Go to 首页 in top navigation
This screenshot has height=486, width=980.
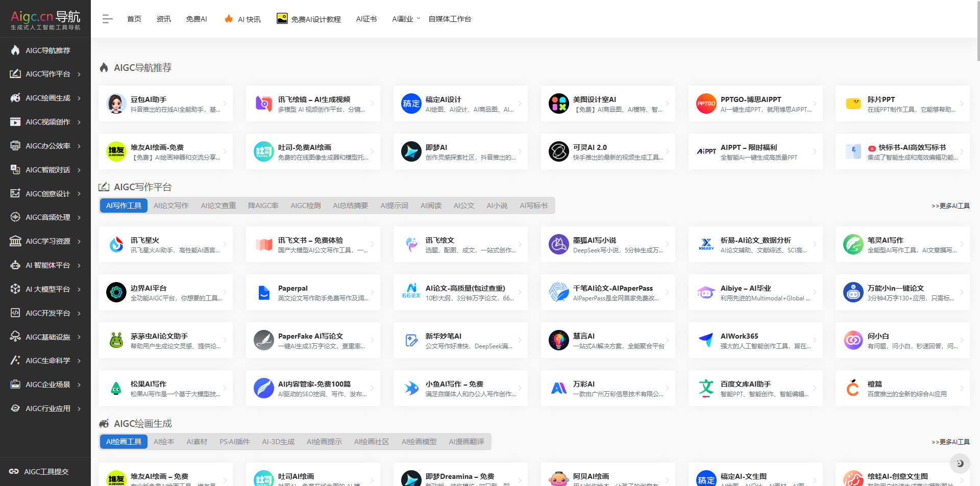tap(134, 19)
